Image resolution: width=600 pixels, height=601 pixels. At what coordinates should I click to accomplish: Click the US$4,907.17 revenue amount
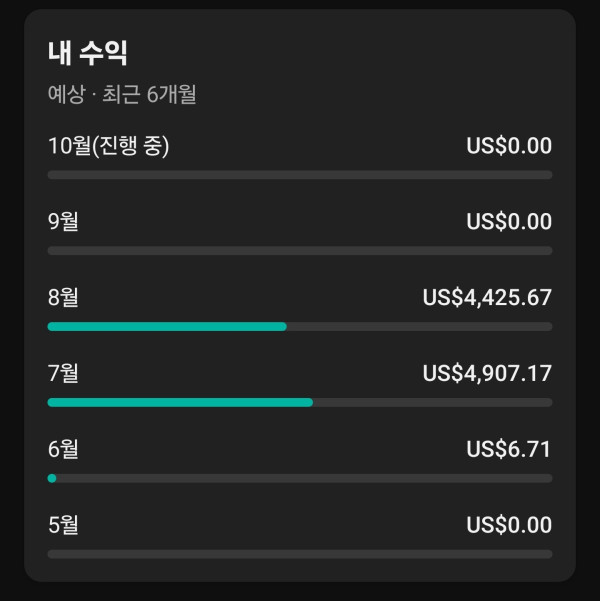coord(487,373)
